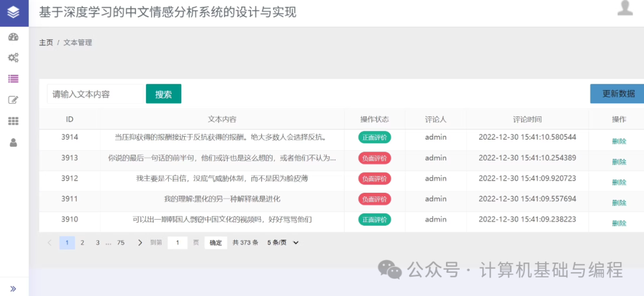Viewport: 644px width, 296px height.
Task: Click the previous page arrow in pagination
Action: click(x=49, y=243)
